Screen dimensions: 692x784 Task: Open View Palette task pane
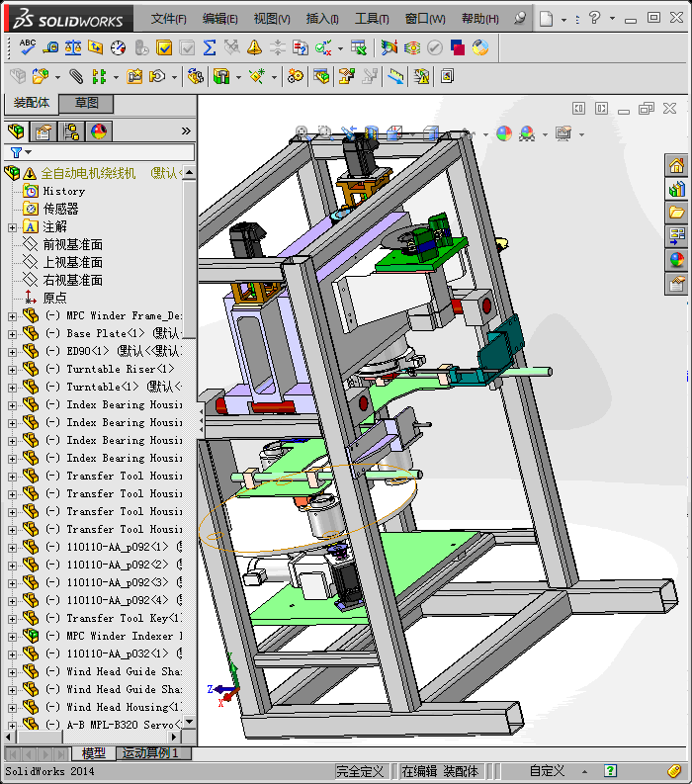point(676,236)
